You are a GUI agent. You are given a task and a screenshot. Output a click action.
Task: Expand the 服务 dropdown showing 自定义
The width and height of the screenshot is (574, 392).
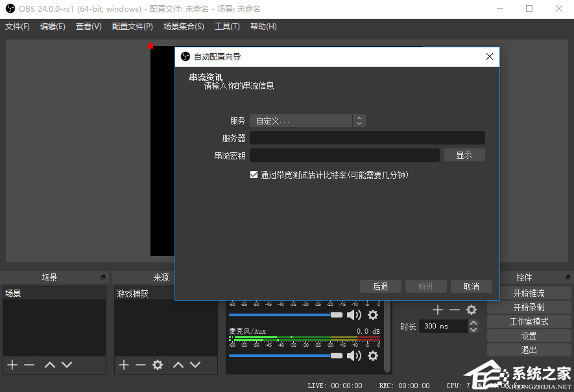tap(307, 121)
